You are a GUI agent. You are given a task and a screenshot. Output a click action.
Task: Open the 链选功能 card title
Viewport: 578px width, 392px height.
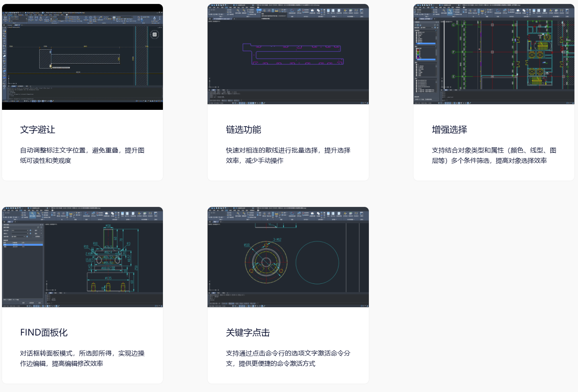(243, 130)
